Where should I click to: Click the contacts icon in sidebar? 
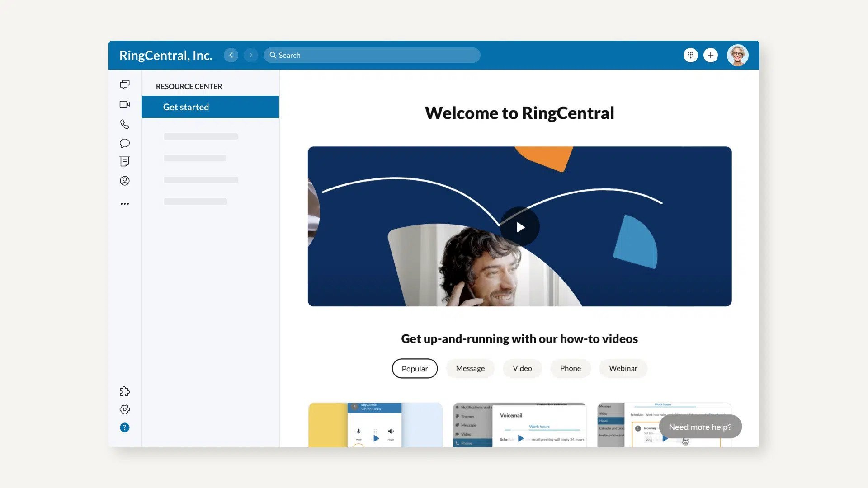[x=125, y=181]
